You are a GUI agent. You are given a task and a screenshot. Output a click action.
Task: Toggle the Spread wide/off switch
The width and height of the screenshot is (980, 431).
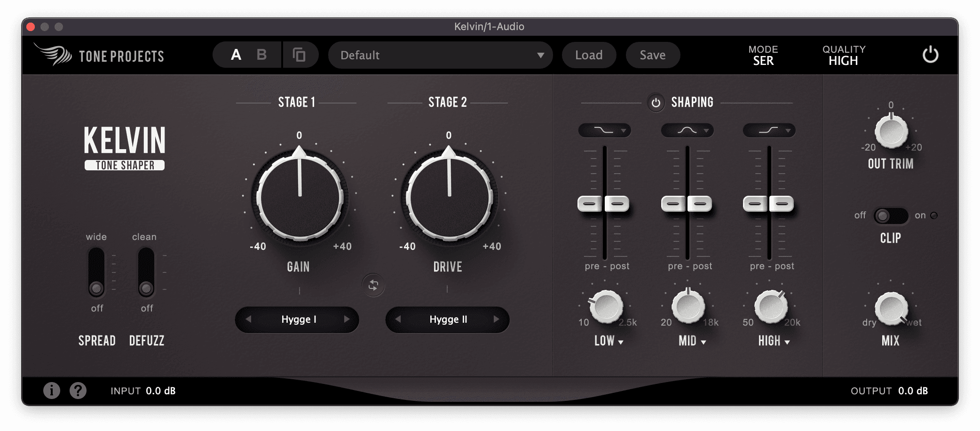[96, 273]
